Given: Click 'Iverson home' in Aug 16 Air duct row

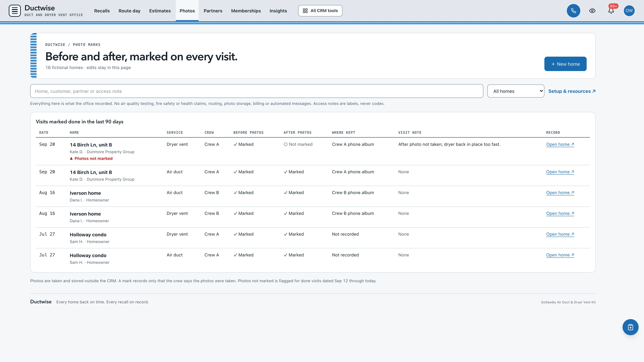Looking at the screenshot, I should tap(85, 193).
